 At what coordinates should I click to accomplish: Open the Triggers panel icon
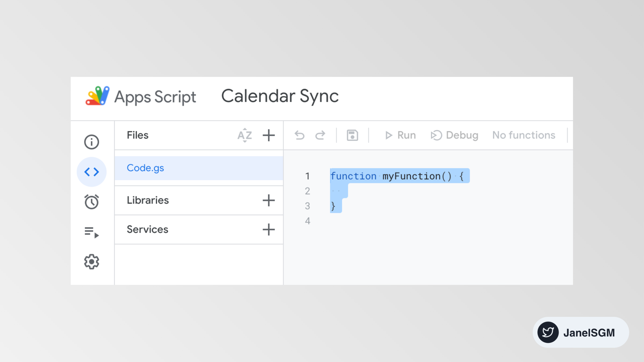point(91,201)
